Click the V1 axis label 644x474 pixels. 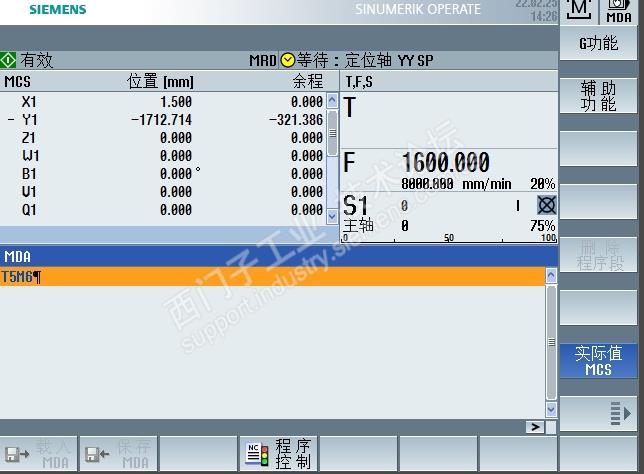coord(29,192)
